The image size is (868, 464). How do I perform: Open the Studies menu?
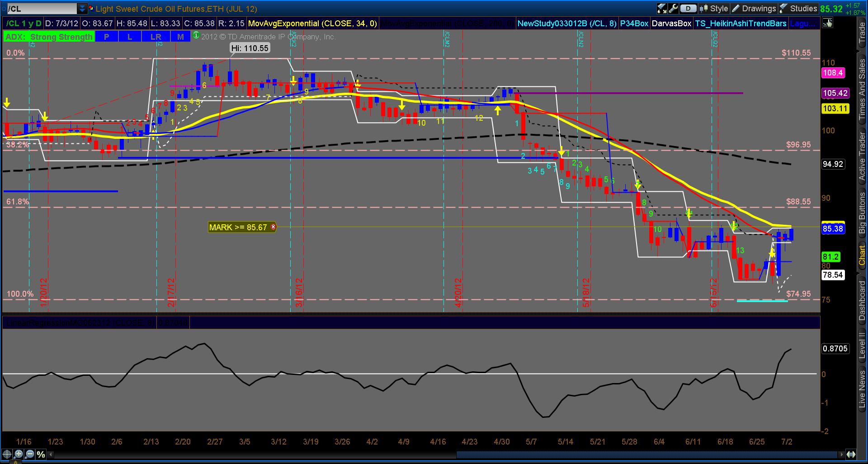[x=798, y=9]
